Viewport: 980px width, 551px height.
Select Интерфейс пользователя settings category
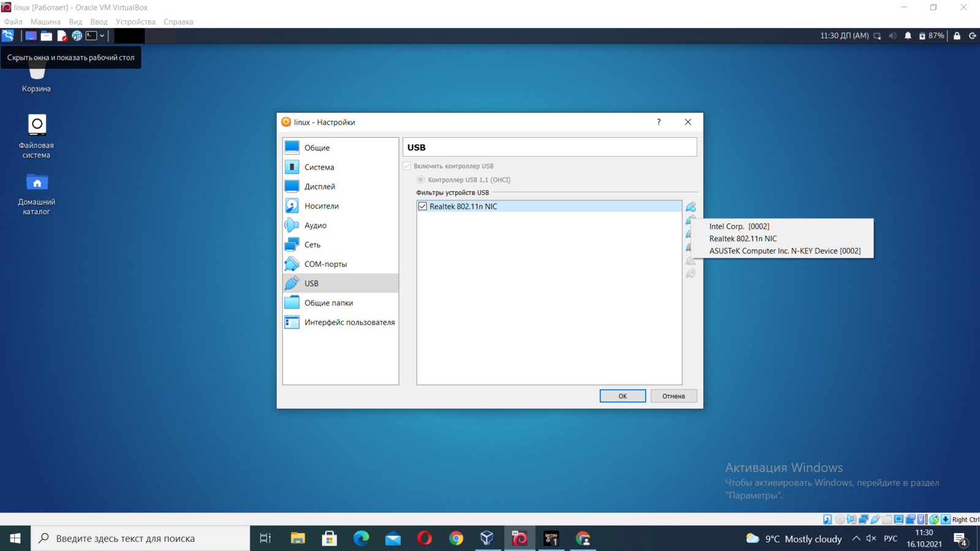tap(341, 322)
